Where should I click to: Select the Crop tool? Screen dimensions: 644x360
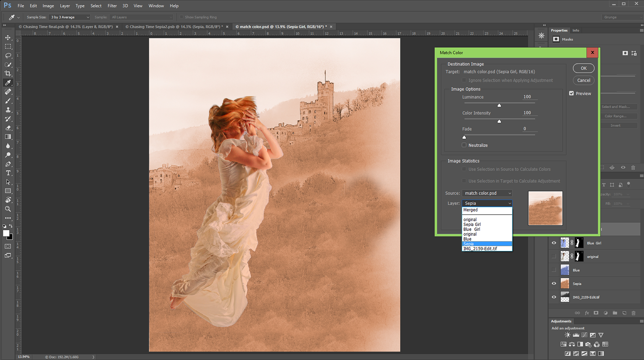pos(8,74)
